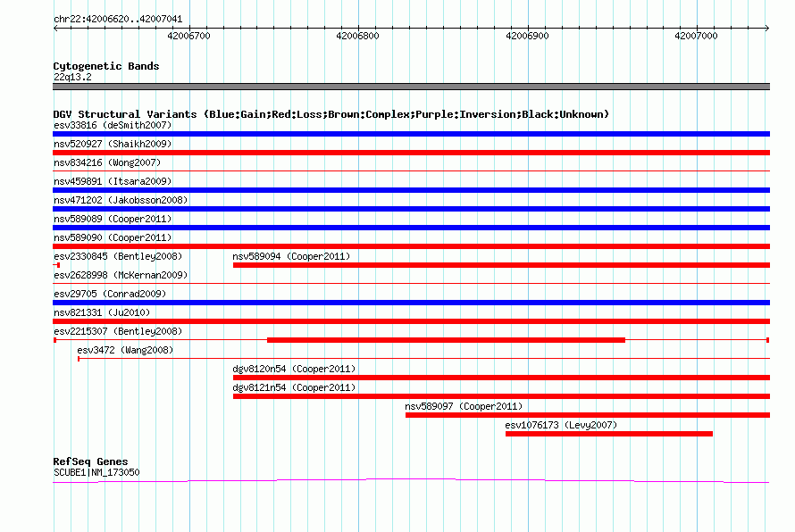This screenshot has width=795, height=532.
Task: Select the blue nsv471202 gain bar
Action: (x=411, y=209)
